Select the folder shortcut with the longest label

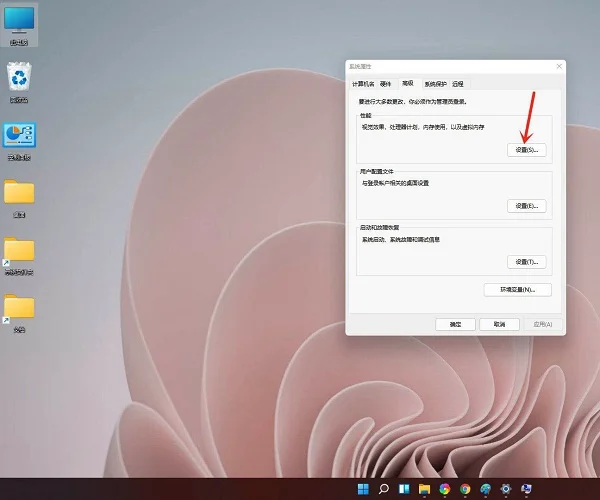point(19,256)
